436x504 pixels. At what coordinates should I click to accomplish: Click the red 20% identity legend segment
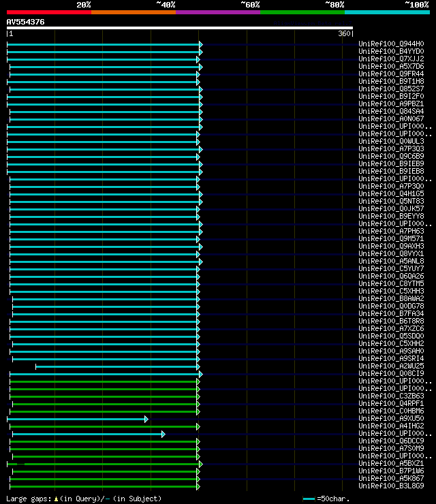click(49, 12)
